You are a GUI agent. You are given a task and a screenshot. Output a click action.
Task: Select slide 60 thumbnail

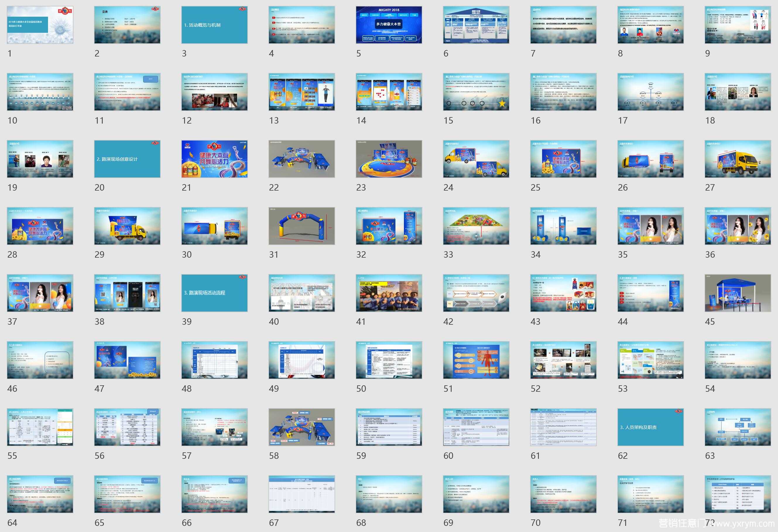476,427
